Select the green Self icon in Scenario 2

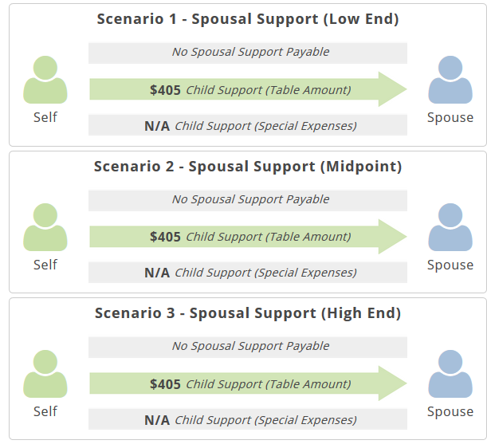(x=45, y=227)
